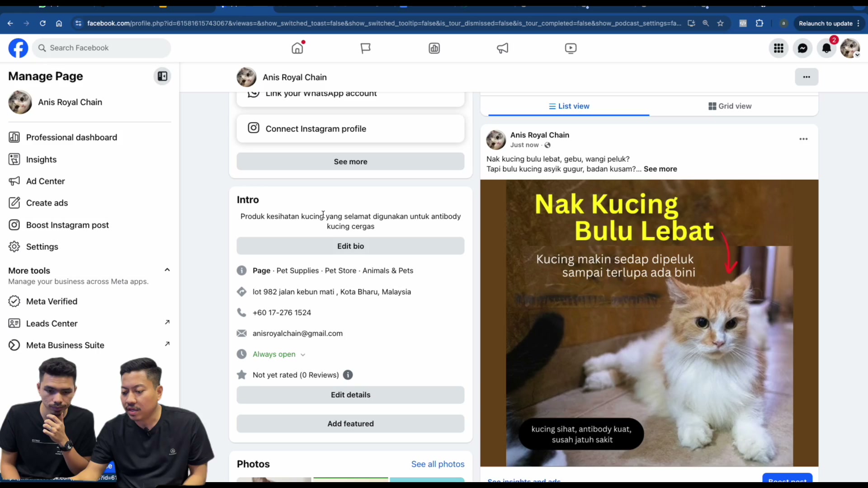Click the Edit bio button
This screenshot has width=868, height=488.
(350, 246)
